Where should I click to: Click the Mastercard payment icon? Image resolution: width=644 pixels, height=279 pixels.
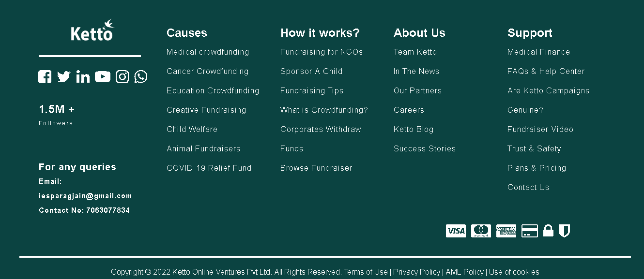[x=481, y=231]
